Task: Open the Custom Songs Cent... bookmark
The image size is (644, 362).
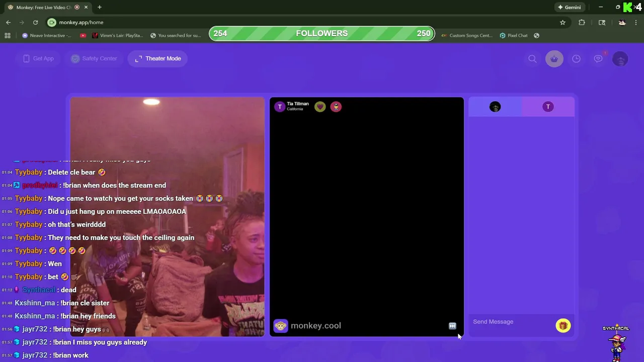Action: click(x=467, y=35)
